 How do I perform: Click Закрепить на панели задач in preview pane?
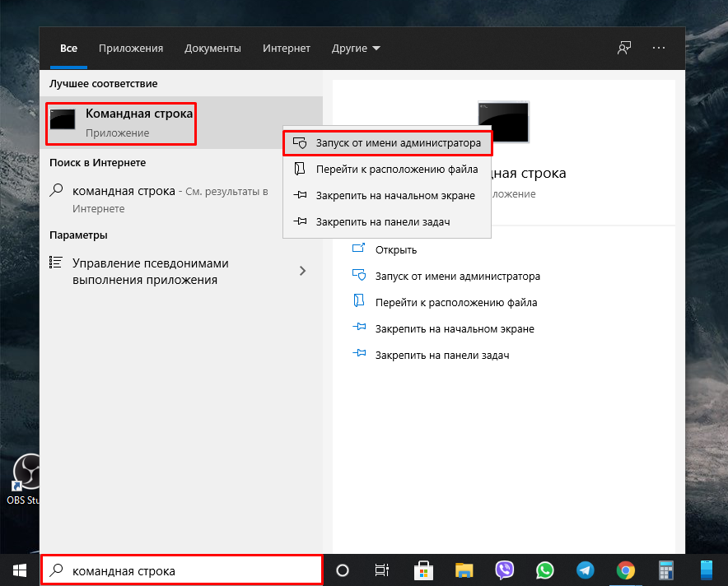coord(442,356)
